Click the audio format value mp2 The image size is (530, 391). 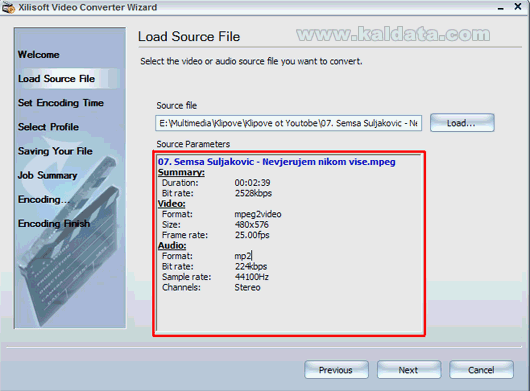pos(243,256)
